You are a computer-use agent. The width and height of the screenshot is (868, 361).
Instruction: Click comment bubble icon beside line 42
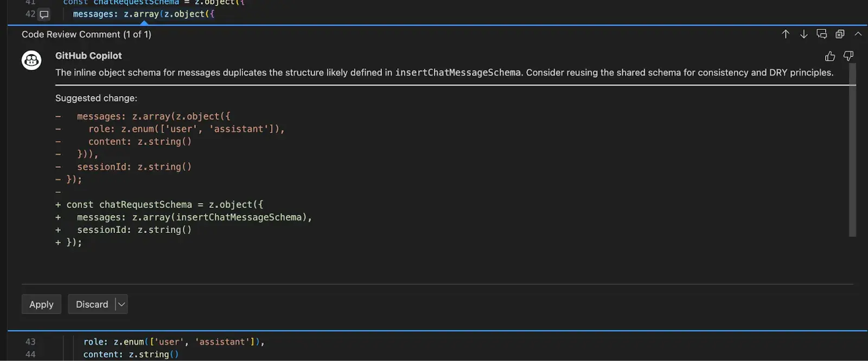(x=44, y=15)
